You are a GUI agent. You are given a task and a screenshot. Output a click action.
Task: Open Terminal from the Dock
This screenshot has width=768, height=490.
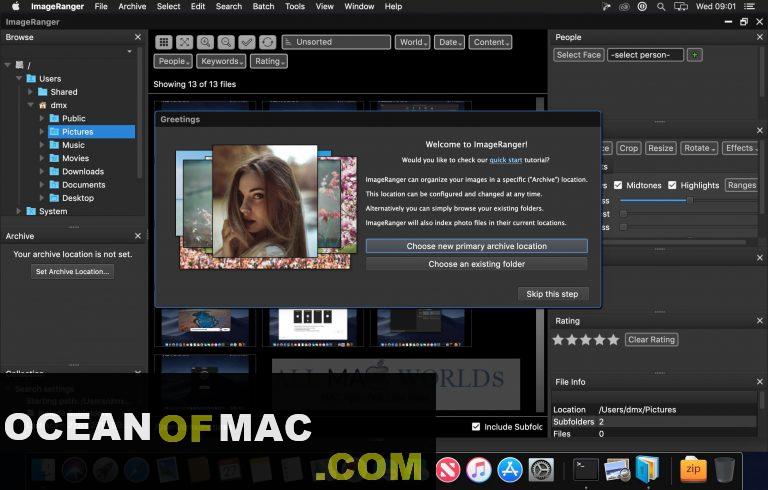[586, 469]
